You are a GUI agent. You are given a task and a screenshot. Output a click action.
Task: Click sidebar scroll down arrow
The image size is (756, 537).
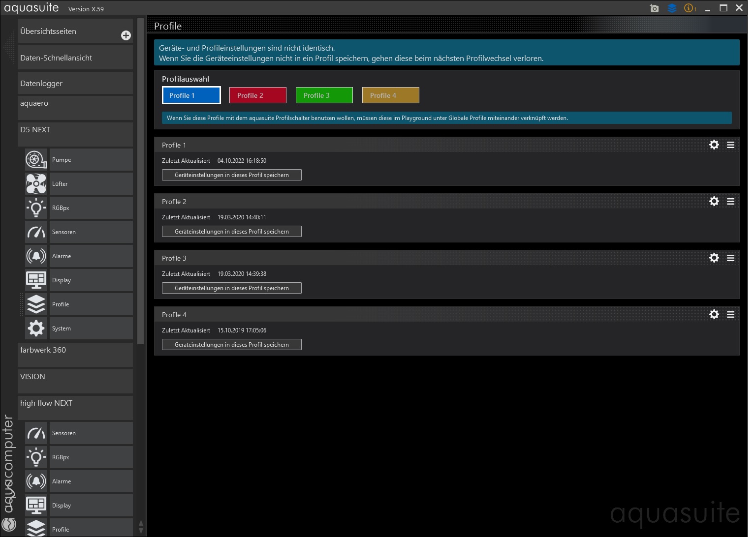pos(141,531)
